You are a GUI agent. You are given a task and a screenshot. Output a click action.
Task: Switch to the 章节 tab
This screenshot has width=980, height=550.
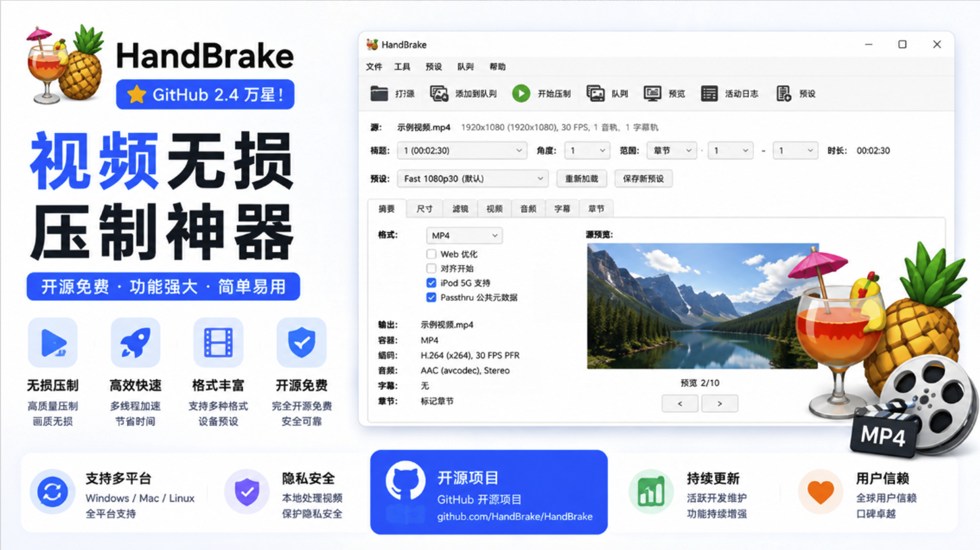point(596,209)
